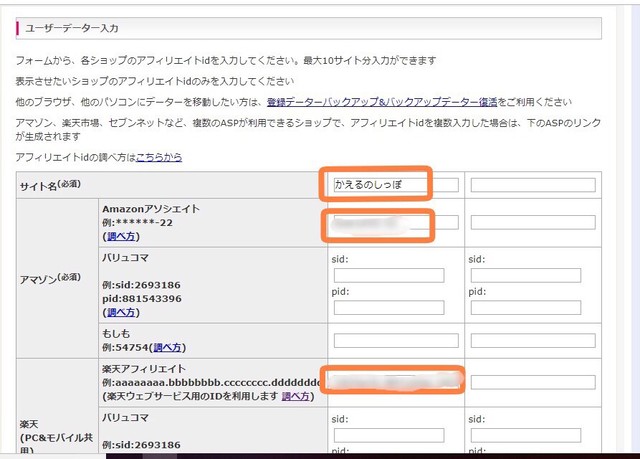This screenshot has width=640, height=459.
Task: Select the 例:aaaaaaaa.bbbbbbbb.cccccccc example text
Action: coord(212,383)
